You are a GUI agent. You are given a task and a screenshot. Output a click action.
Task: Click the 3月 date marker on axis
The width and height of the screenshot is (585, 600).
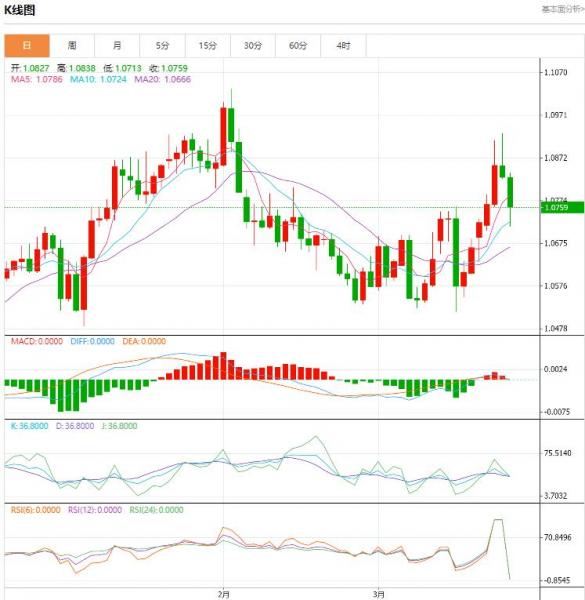[379, 594]
